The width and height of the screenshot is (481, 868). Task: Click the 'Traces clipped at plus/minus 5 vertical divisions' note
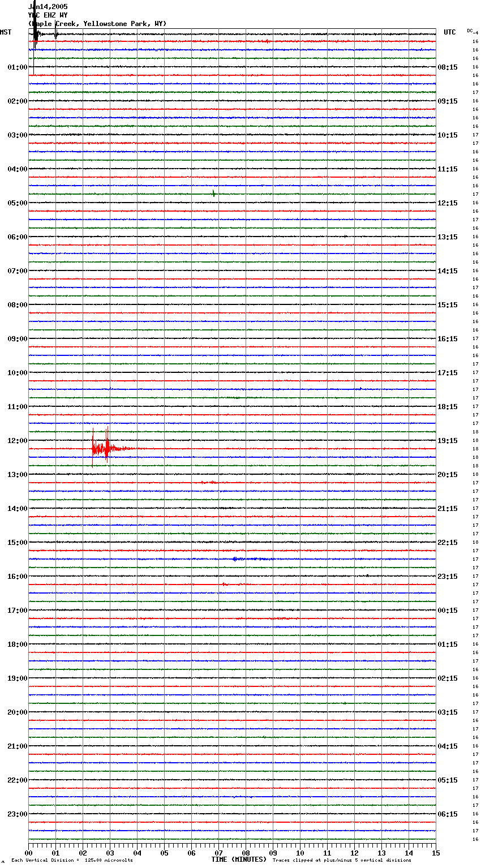pyautogui.click(x=342, y=861)
